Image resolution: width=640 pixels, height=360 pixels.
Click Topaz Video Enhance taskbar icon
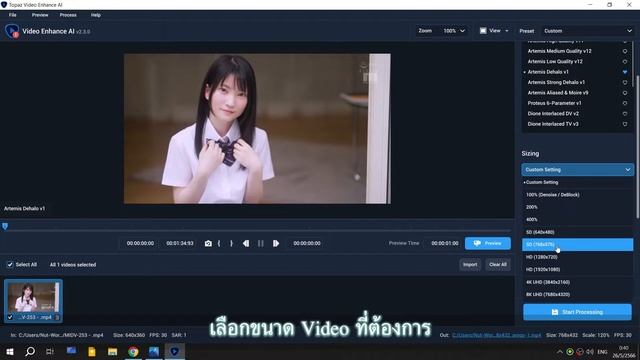[x=175, y=351]
